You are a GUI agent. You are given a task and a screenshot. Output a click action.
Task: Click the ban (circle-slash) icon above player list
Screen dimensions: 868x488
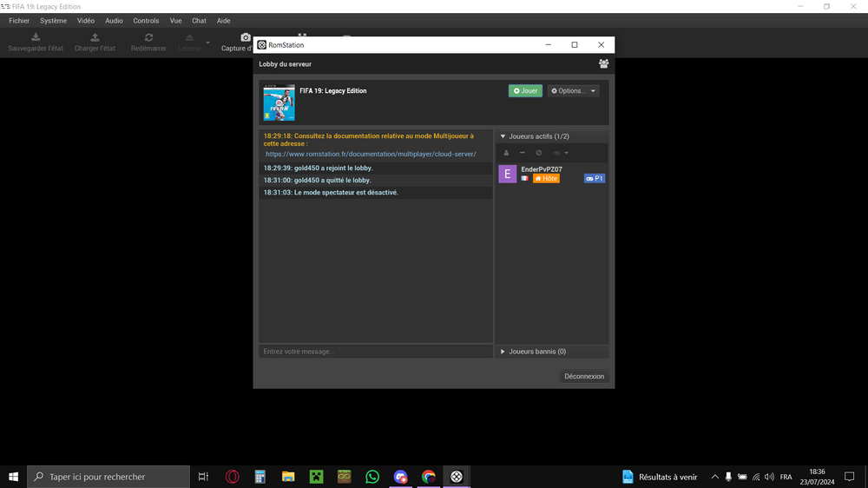(538, 153)
